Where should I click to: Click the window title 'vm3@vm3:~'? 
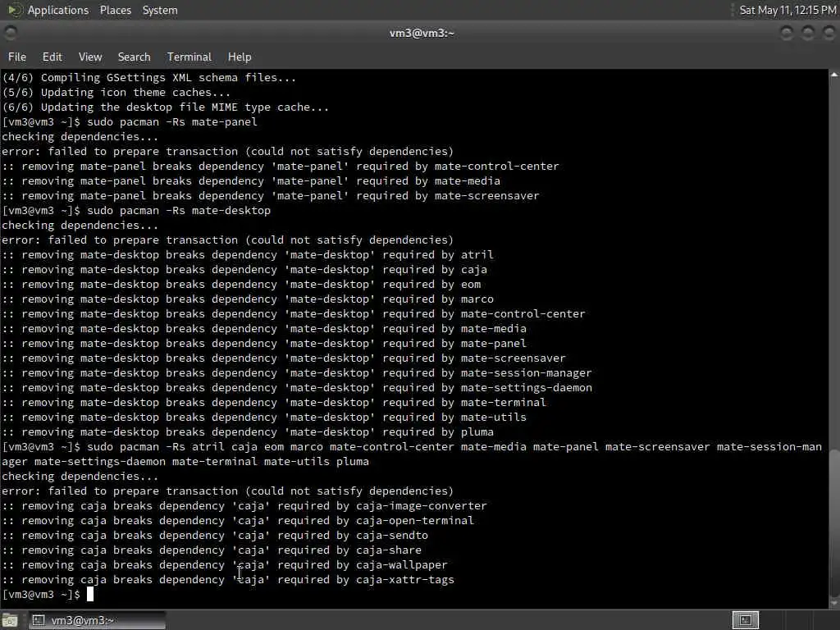point(422,33)
